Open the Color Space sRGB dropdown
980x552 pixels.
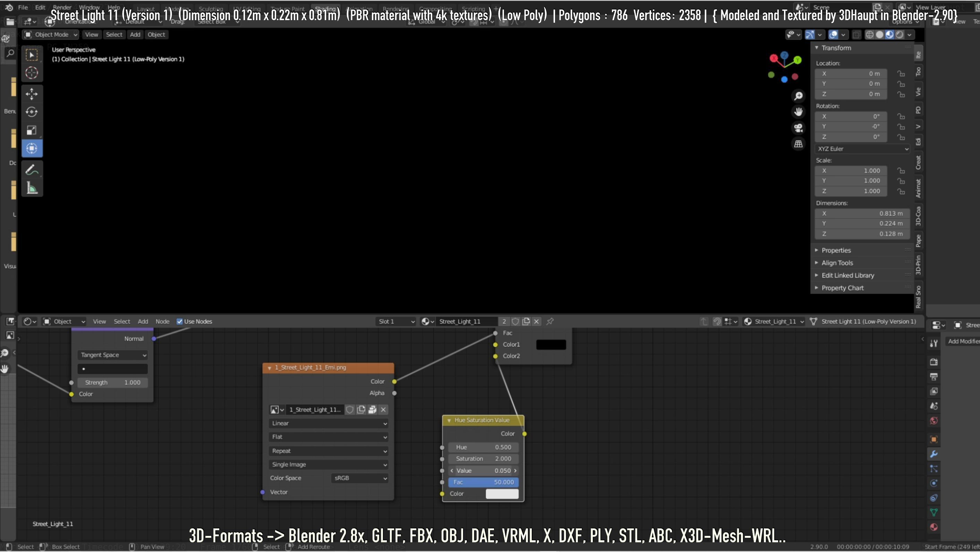[359, 478]
